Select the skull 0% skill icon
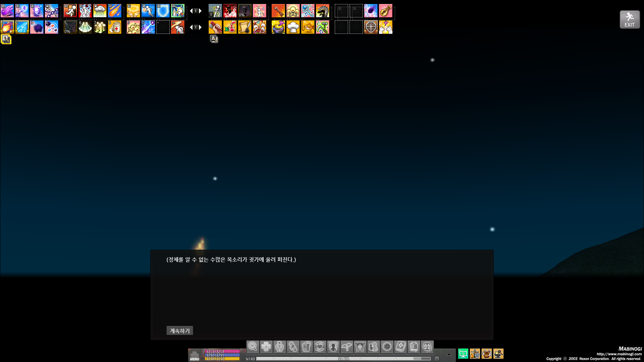This screenshot has width=644, height=362. 245,11
